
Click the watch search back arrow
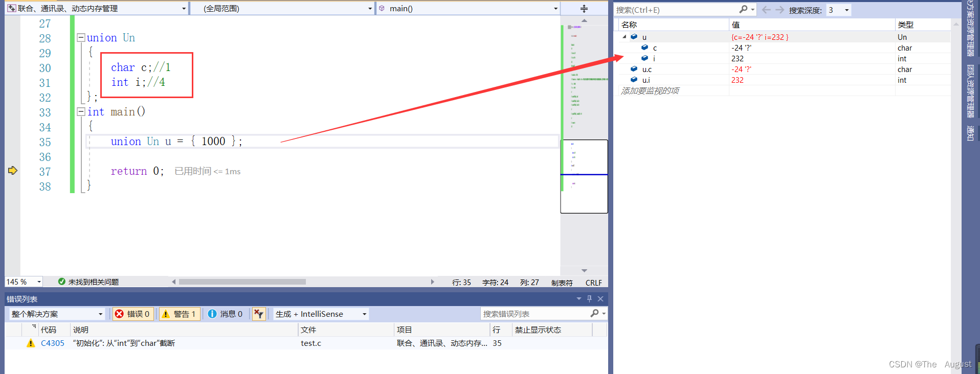click(766, 10)
